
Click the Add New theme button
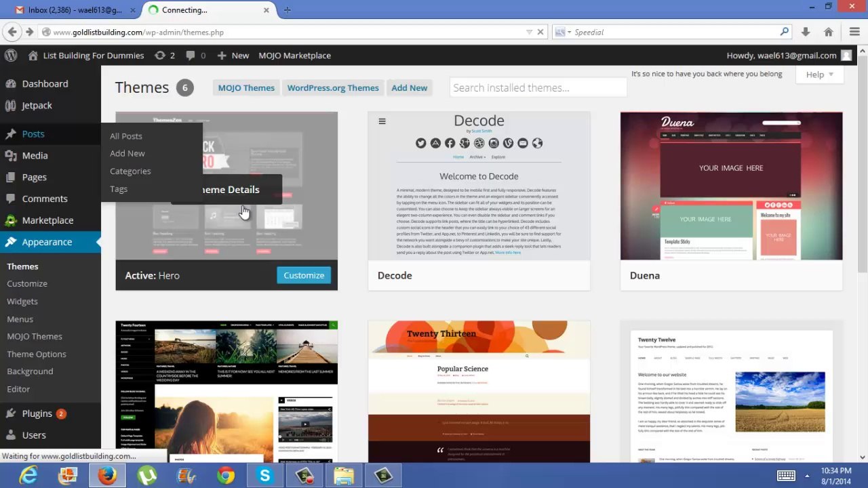coord(410,88)
